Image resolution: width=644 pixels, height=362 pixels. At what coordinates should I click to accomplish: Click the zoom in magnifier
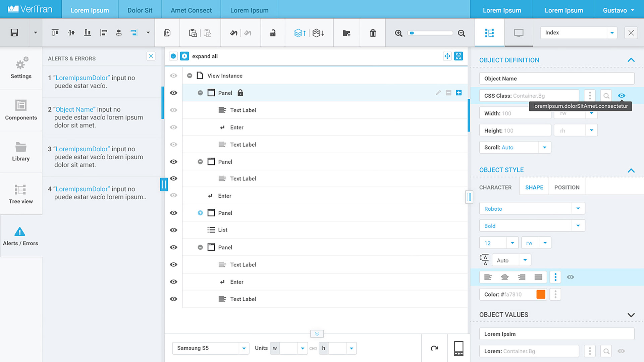pos(398,33)
